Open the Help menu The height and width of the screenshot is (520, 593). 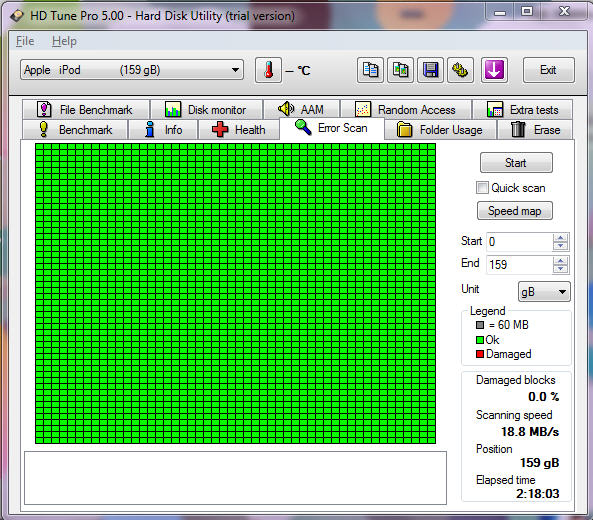(64, 41)
